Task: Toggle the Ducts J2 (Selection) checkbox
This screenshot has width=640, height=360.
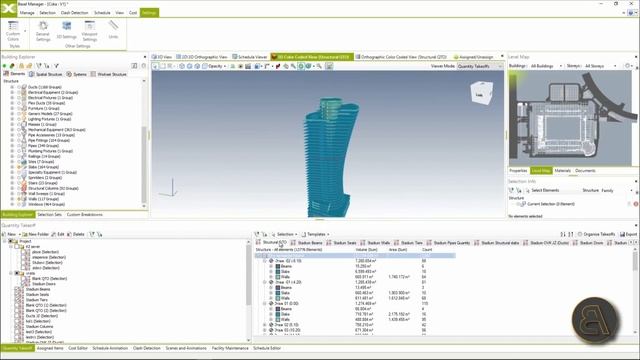Action: [x=18, y=316]
